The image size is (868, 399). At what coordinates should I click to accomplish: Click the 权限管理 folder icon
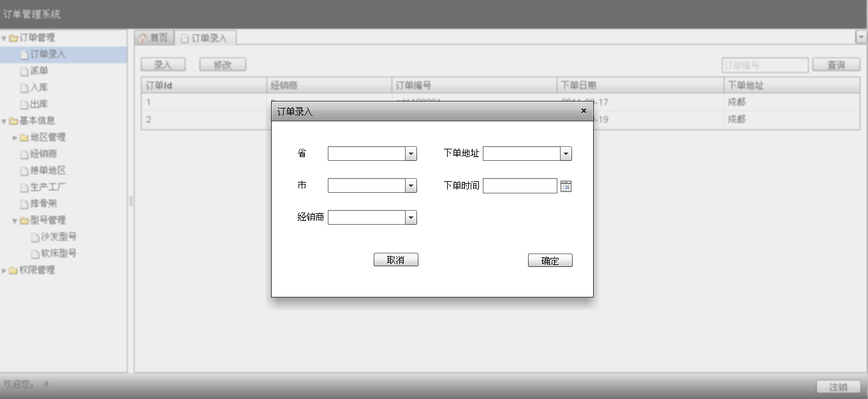pyautogui.click(x=13, y=271)
